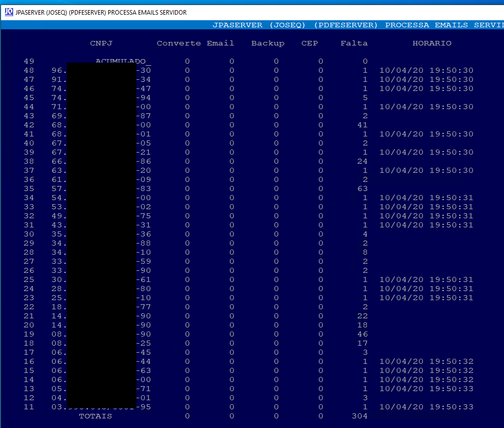
Task: Click the TOTAIS label at the bottom
Action: (96, 416)
